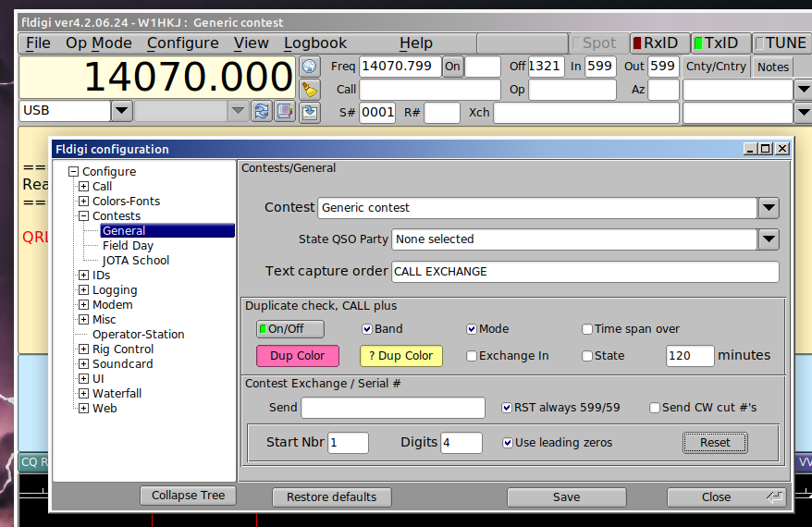Click the logbook icon next to the refresh icon
This screenshot has height=527, width=812.
click(285, 111)
